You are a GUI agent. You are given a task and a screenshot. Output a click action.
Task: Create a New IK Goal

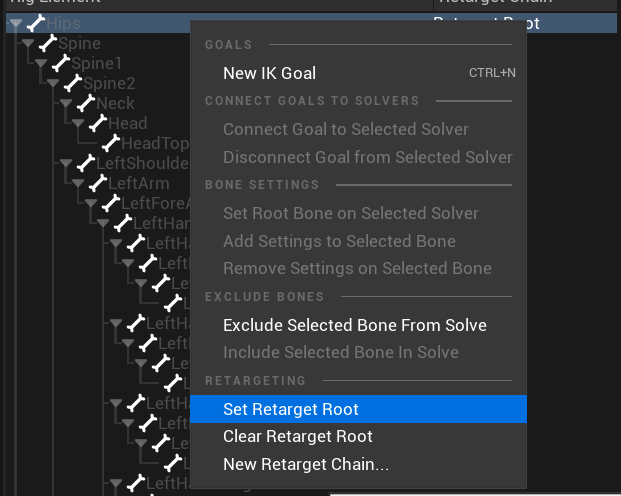[x=358, y=73]
